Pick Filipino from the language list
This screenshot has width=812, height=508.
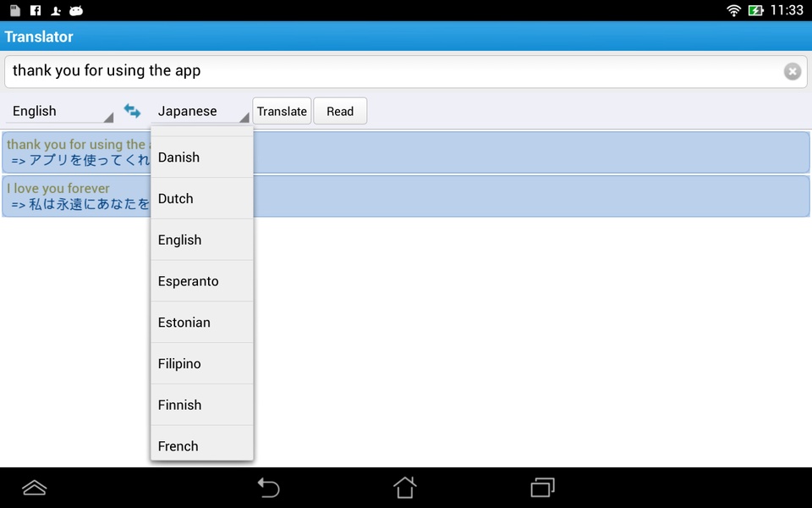[202, 363]
